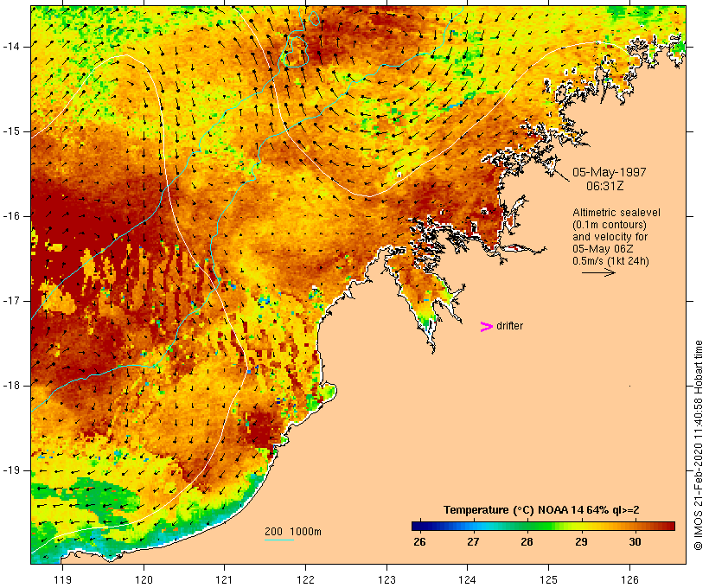Click colorbar label 26

click(419, 541)
